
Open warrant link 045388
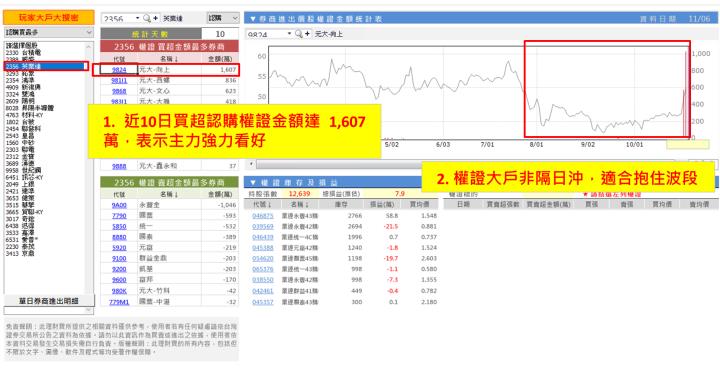[x=263, y=248]
